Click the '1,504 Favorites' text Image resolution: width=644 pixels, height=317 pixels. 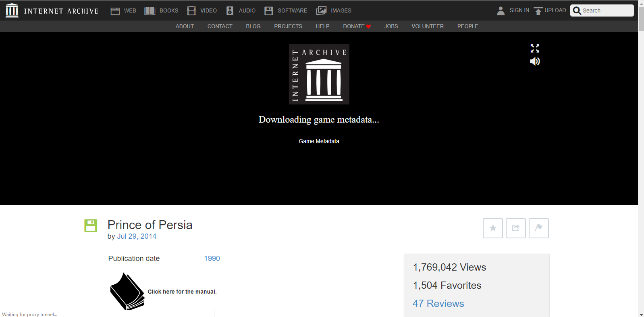pos(447,286)
